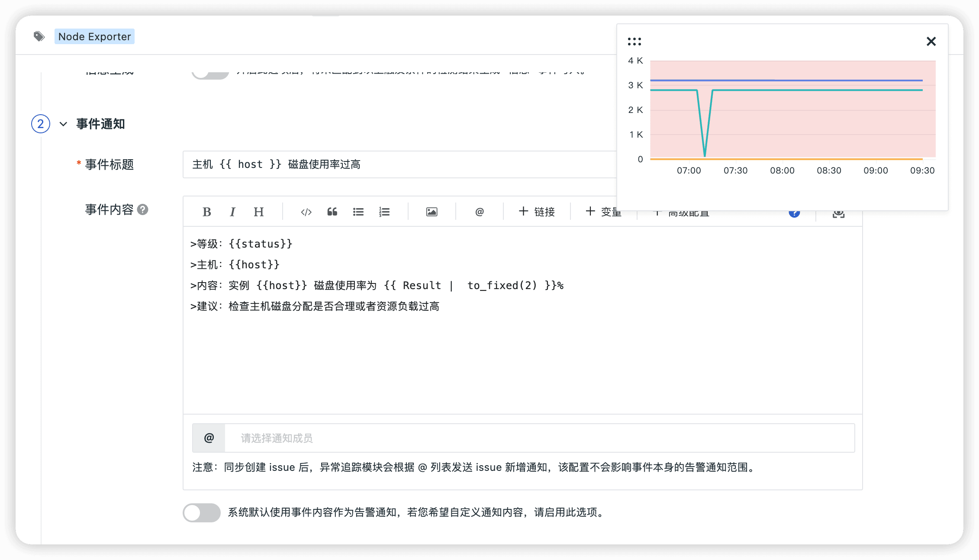Click the insert image icon
The width and height of the screenshot is (979, 560).
[x=432, y=212]
